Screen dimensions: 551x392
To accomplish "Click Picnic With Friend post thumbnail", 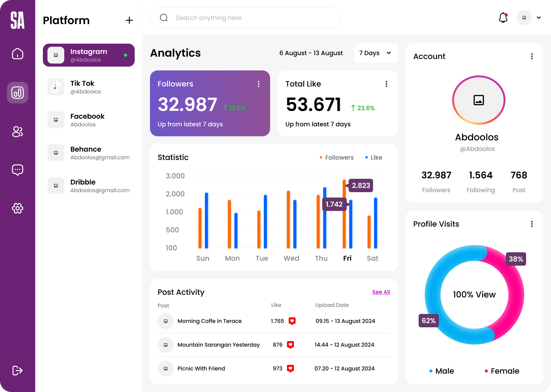I will point(166,369).
